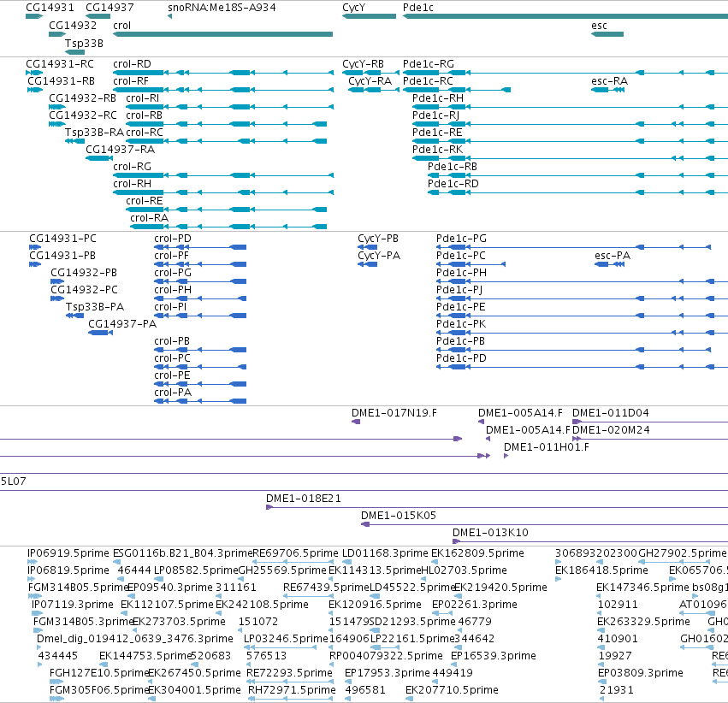Select transcript CycY-RB
Screen dimensions: 728x703
point(370,73)
